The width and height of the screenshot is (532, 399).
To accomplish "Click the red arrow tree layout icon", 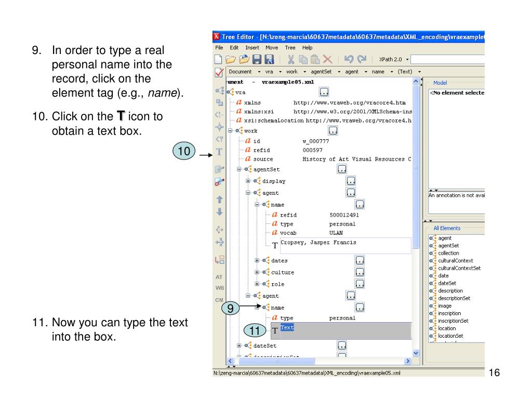I will tap(220, 260).
